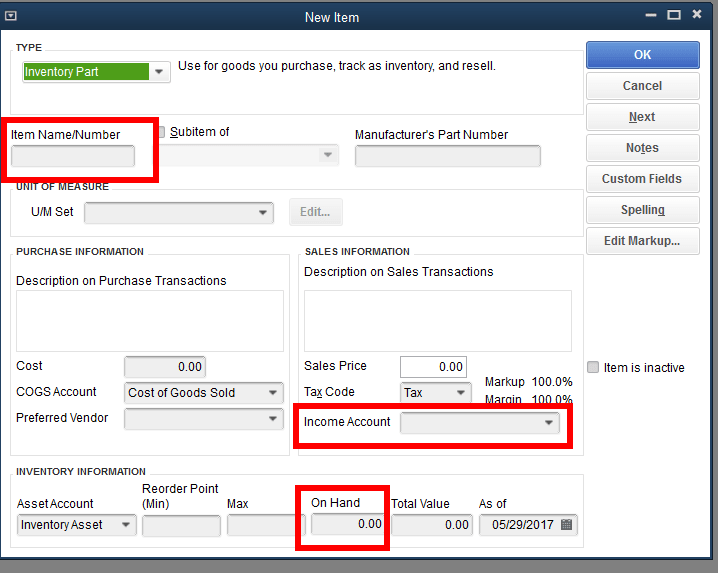
Task: Click the Next button
Action: 642,117
